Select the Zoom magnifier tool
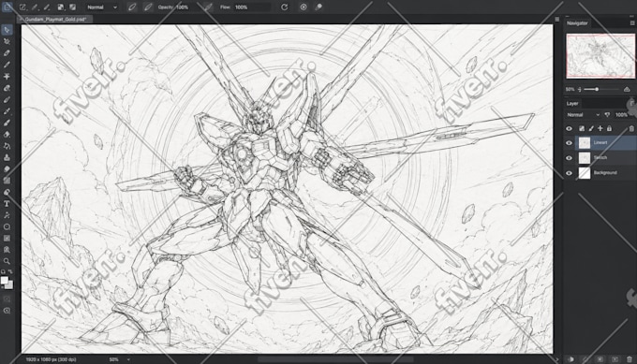Viewport: 637px width, 364px height. point(7,261)
